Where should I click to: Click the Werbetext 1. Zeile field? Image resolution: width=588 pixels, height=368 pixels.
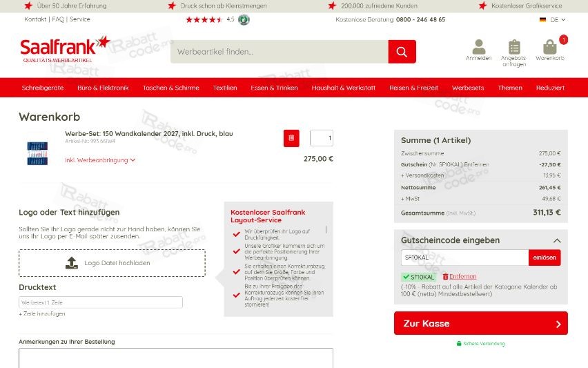coord(101,302)
